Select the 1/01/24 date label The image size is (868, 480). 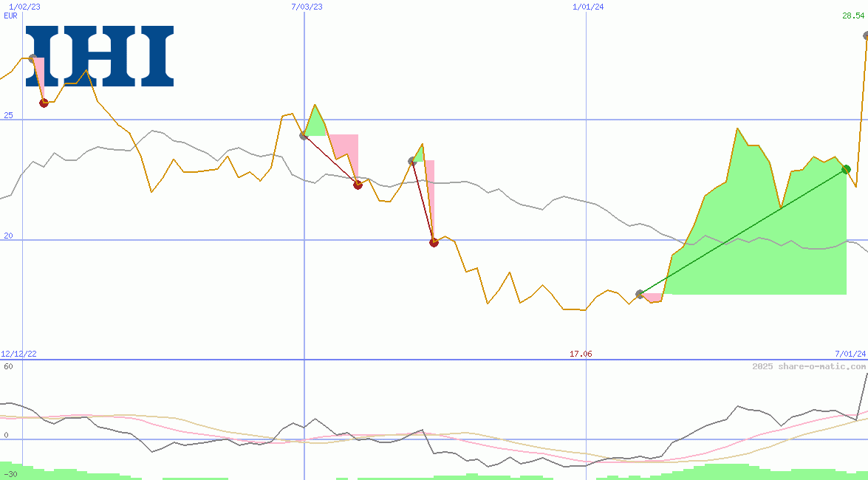(587, 6)
